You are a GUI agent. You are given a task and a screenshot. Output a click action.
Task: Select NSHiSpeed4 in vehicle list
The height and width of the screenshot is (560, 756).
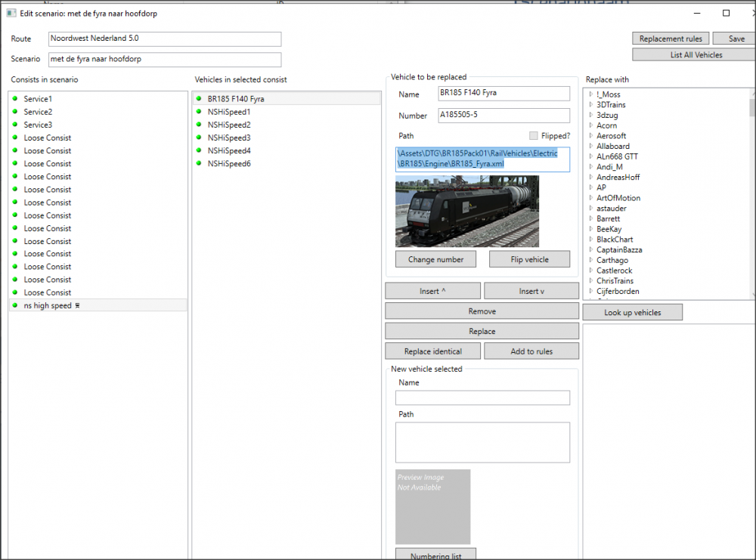pos(228,150)
